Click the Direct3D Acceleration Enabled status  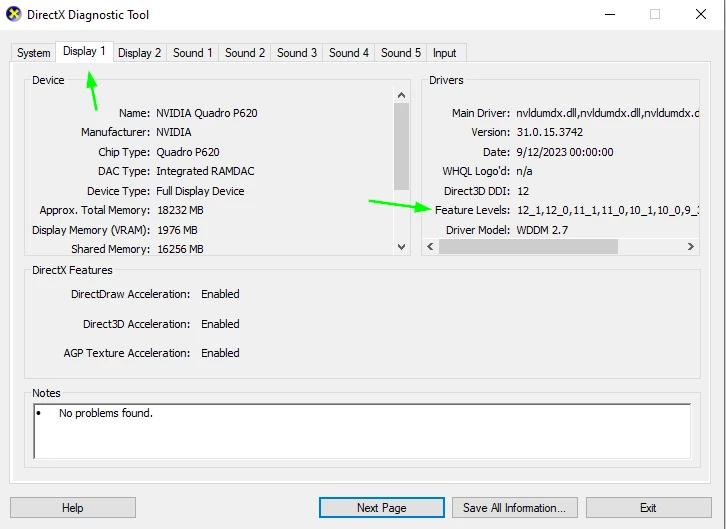[220, 324]
